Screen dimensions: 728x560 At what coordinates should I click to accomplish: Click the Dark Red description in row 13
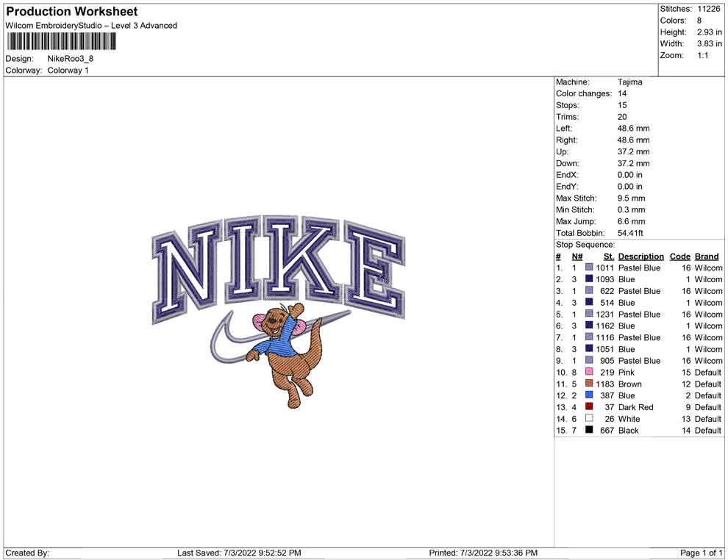635,407
